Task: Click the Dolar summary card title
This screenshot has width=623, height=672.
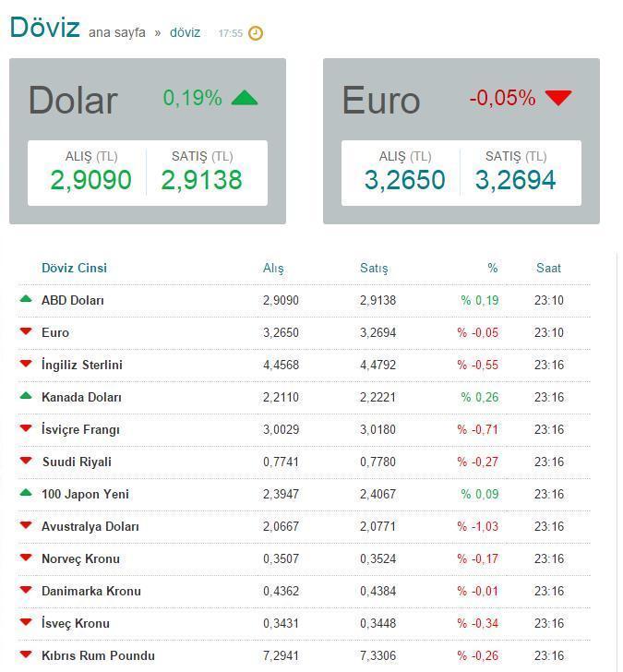Action: [73, 100]
